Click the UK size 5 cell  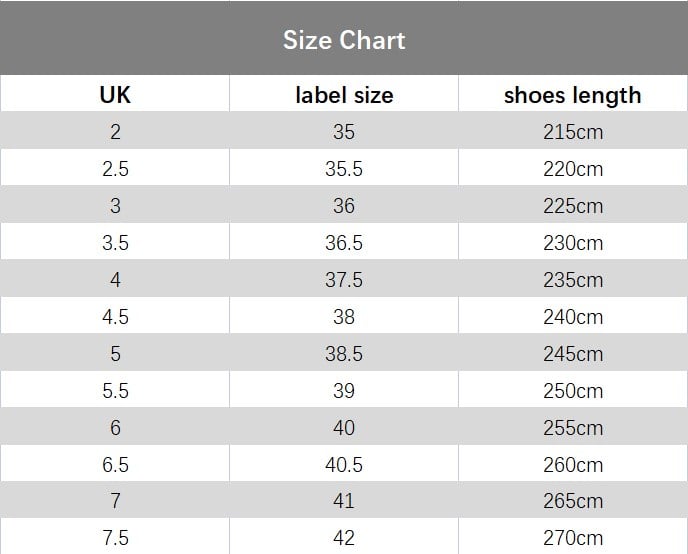pos(115,354)
